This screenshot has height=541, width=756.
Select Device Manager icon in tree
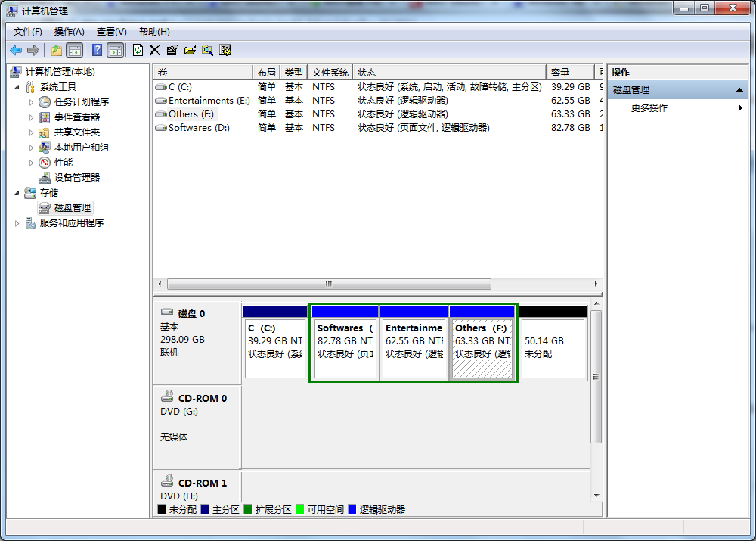(x=45, y=178)
